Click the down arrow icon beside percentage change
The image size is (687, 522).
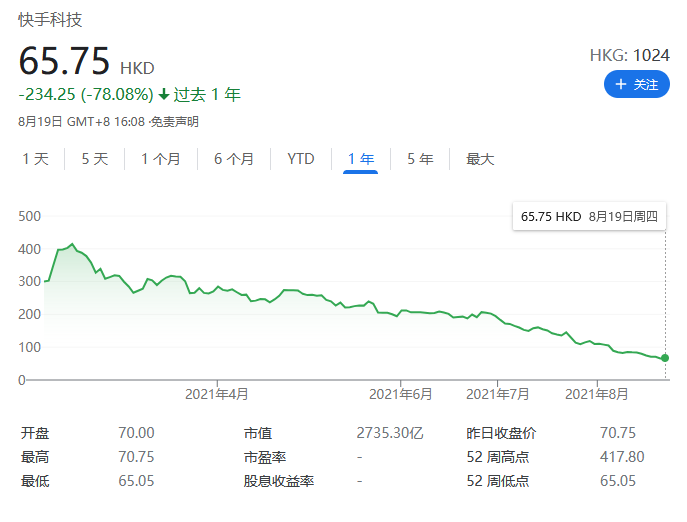(x=164, y=95)
